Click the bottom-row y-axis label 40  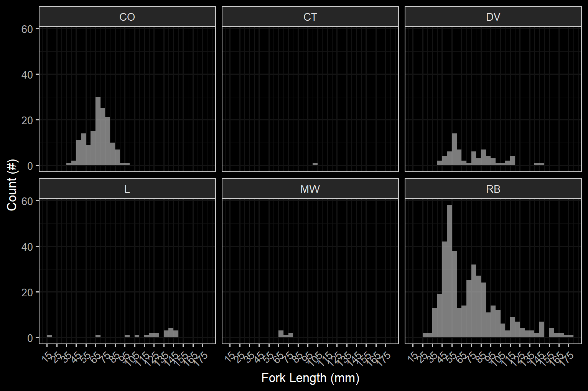(27, 247)
